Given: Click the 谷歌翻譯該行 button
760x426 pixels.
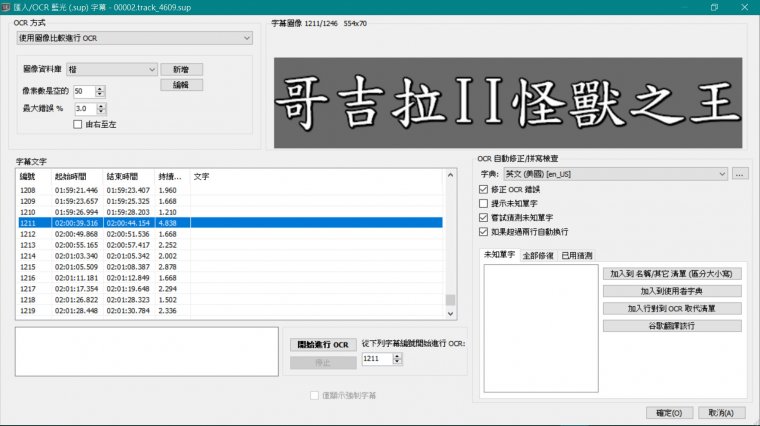Looking at the screenshot, I should [x=672, y=326].
